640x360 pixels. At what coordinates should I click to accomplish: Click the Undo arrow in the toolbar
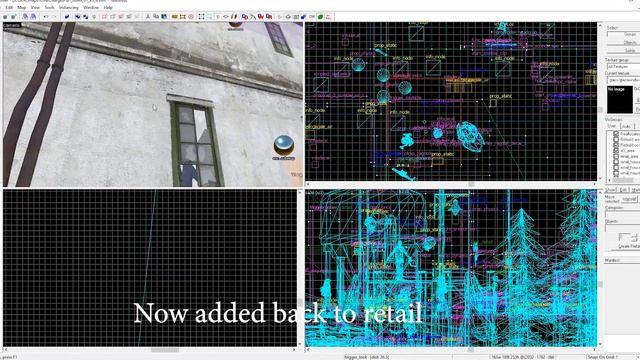(x=46, y=17)
